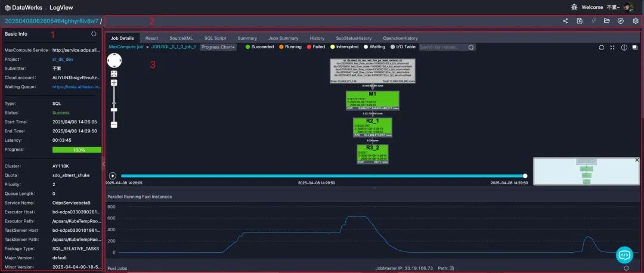
Task: Refresh the Fuxi Jobs section
Action: coord(626,268)
